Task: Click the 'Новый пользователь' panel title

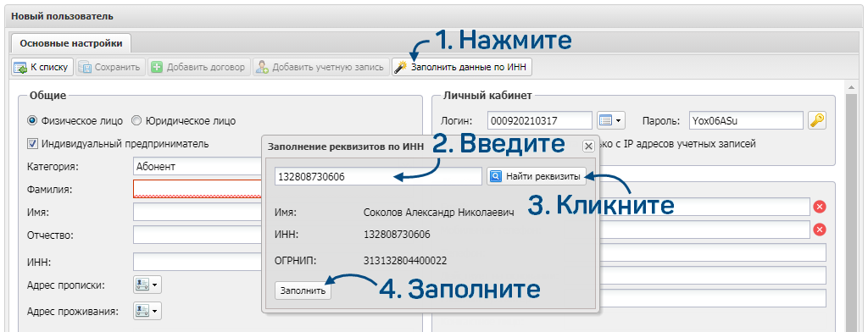Action: 63,16
